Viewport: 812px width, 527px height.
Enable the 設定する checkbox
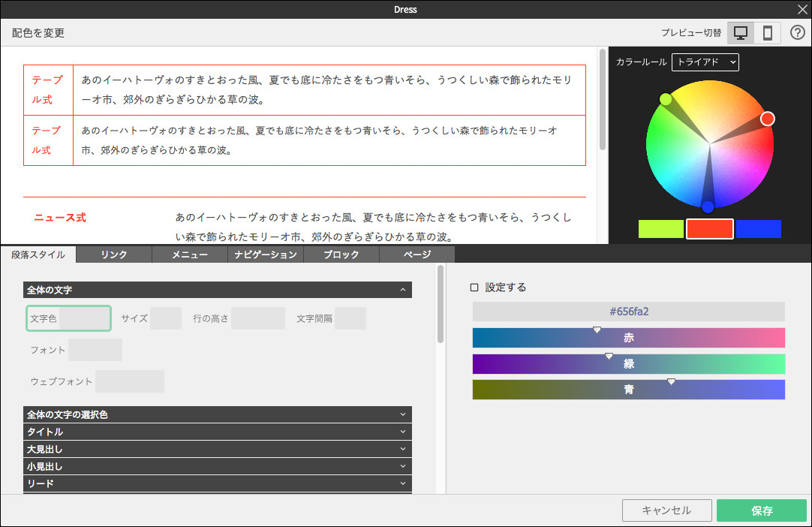pos(474,287)
